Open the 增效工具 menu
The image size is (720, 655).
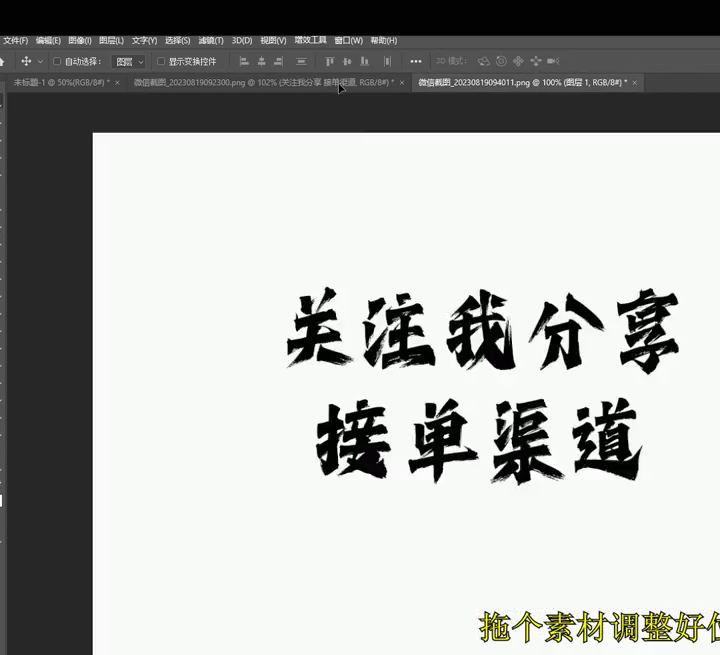coord(310,40)
